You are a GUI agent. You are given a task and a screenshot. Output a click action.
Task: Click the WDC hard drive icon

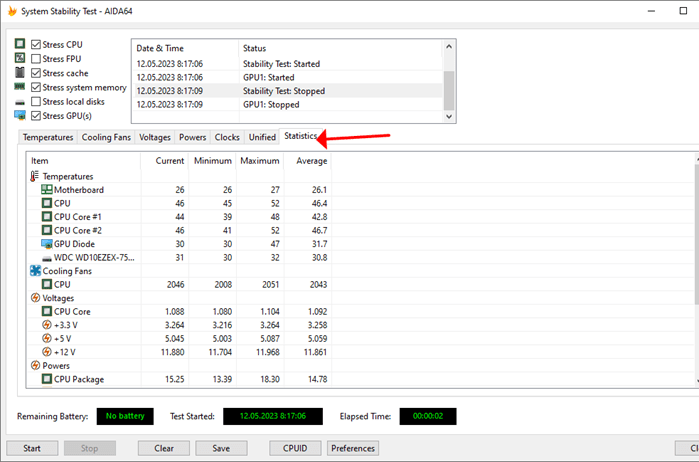(47, 258)
